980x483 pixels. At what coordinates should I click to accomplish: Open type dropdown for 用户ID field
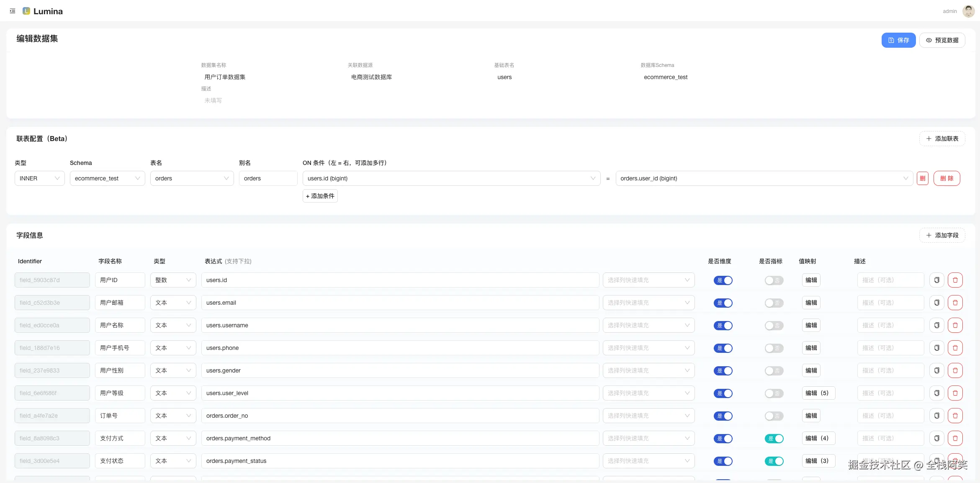pos(173,280)
